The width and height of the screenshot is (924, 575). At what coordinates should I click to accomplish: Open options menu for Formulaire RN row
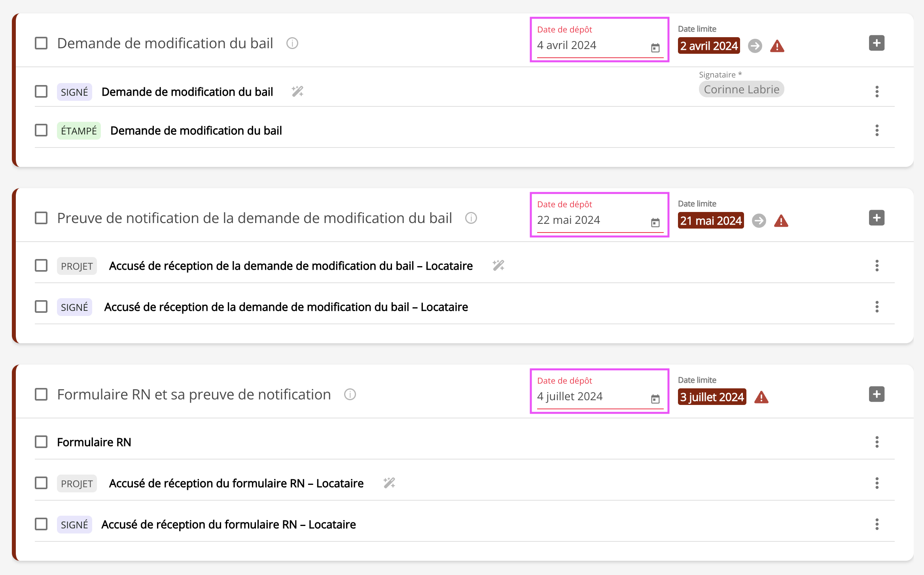[x=877, y=442]
